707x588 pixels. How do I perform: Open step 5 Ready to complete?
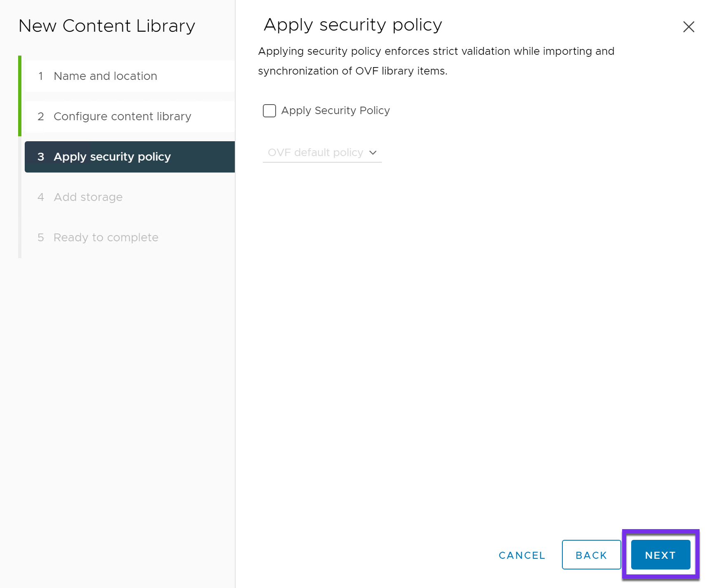105,237
